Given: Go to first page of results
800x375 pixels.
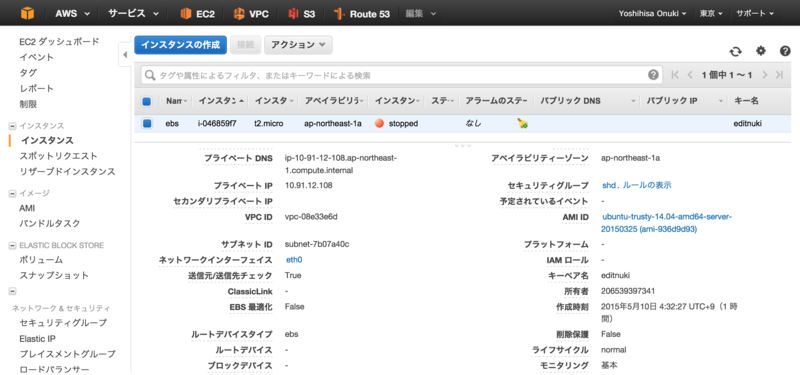Looking at the screenshot, I should [x=675, y=75].
